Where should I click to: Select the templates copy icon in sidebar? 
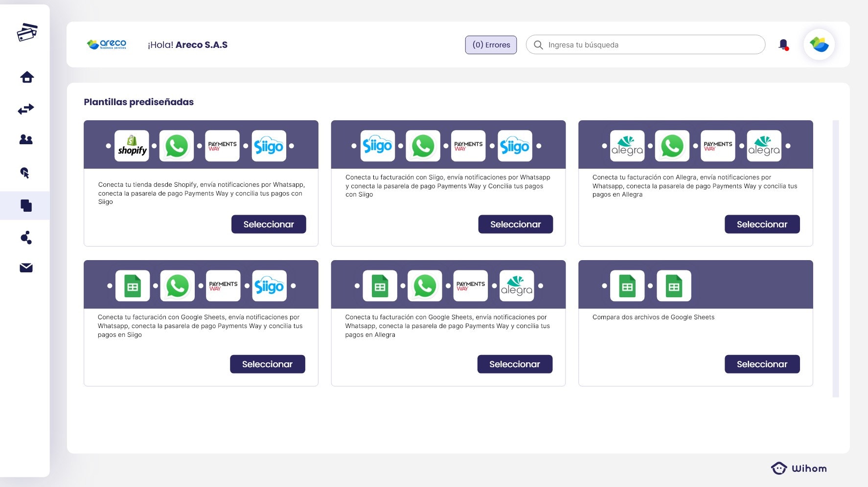tap(26, 205)
